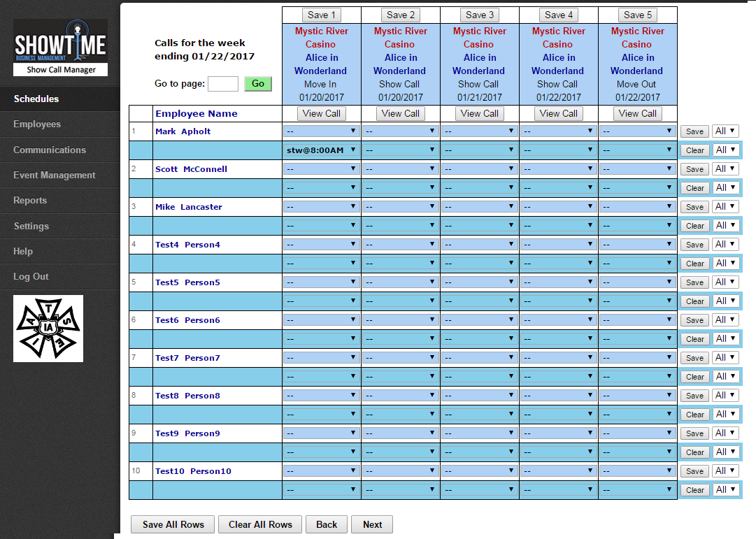Open Mark Apholt employee link
Viewport: 756px width, 539px height.
point(183,131)
